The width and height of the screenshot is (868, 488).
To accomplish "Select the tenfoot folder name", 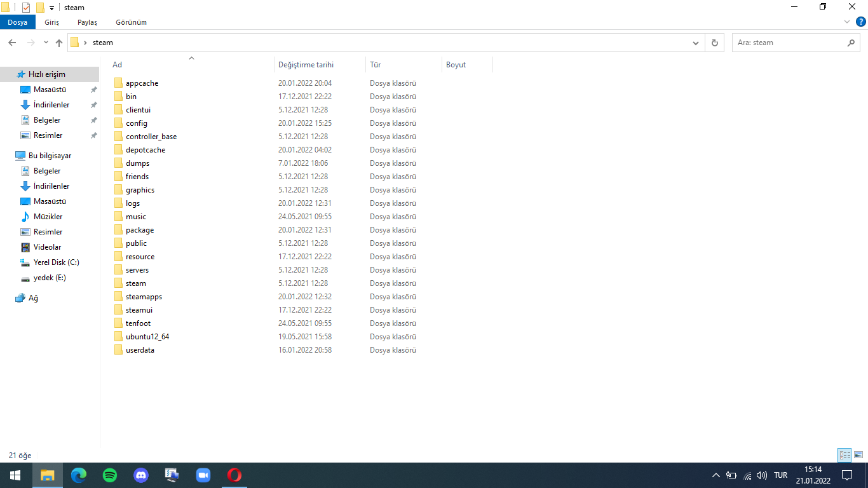I will pos(138,323).
